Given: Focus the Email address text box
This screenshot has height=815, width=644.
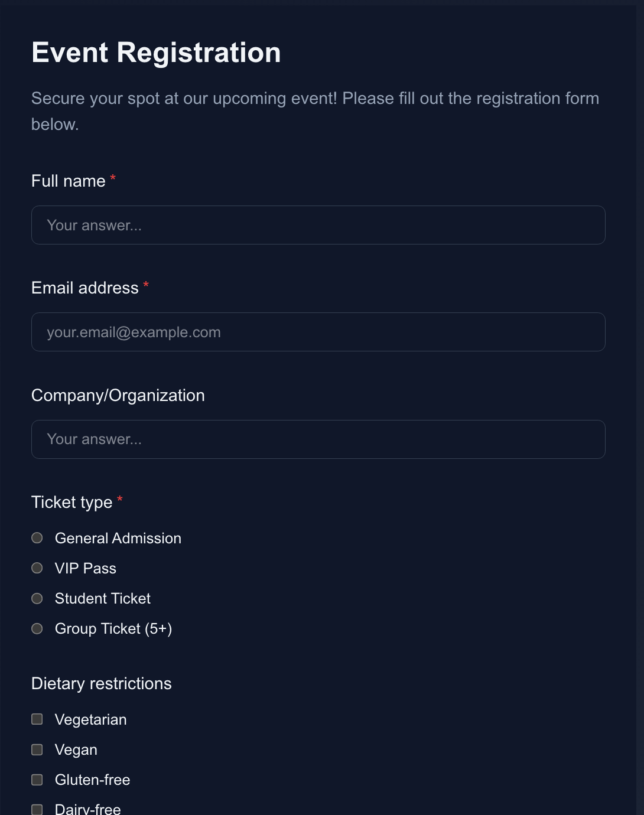Looking at the screenshot, I should (318, 332).
